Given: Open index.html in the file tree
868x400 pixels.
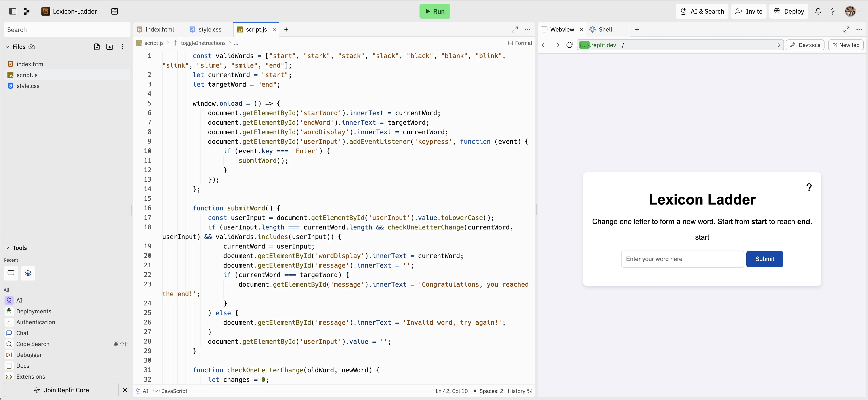Looking at the screenshot, I should 31,64.
